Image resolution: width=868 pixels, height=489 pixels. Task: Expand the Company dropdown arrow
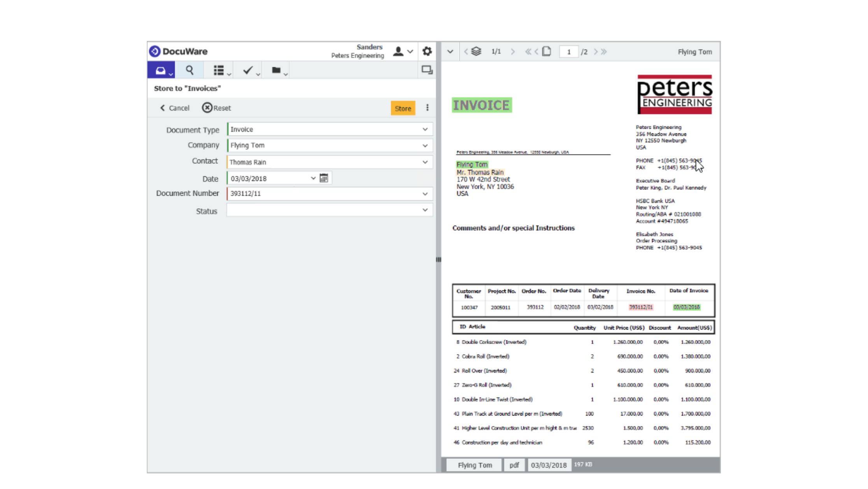point(425,146)
